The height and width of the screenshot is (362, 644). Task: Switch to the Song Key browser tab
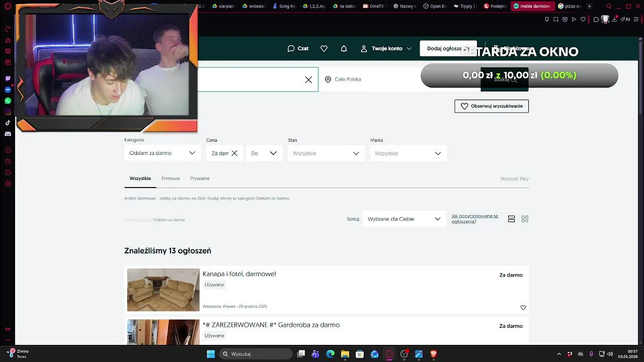(x=284, y=7)
